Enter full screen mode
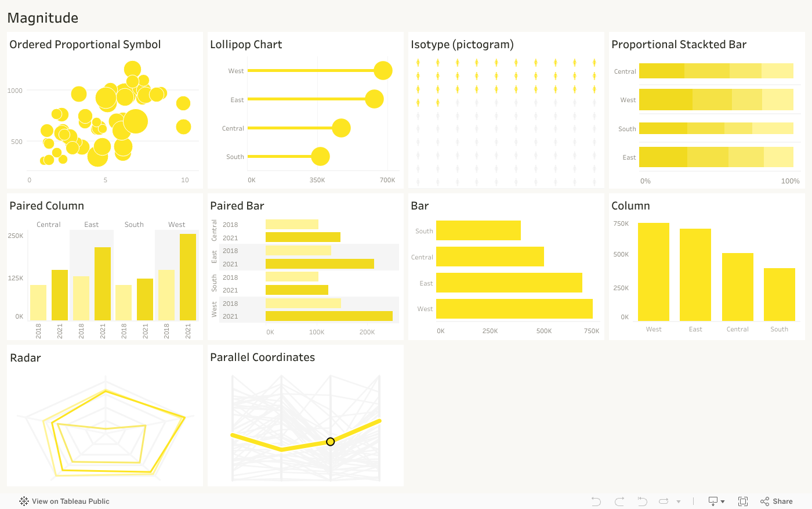 click(x=743, y=501)
